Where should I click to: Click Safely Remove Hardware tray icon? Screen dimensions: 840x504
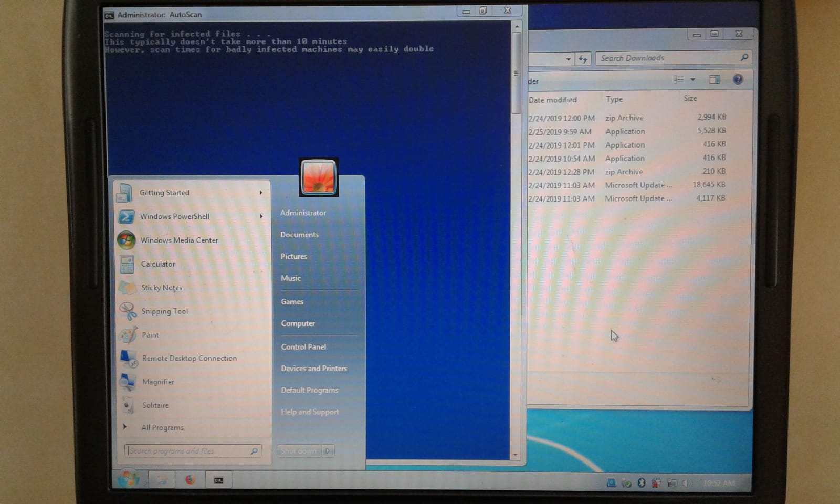pyautogui.click(x=626, y=483)
